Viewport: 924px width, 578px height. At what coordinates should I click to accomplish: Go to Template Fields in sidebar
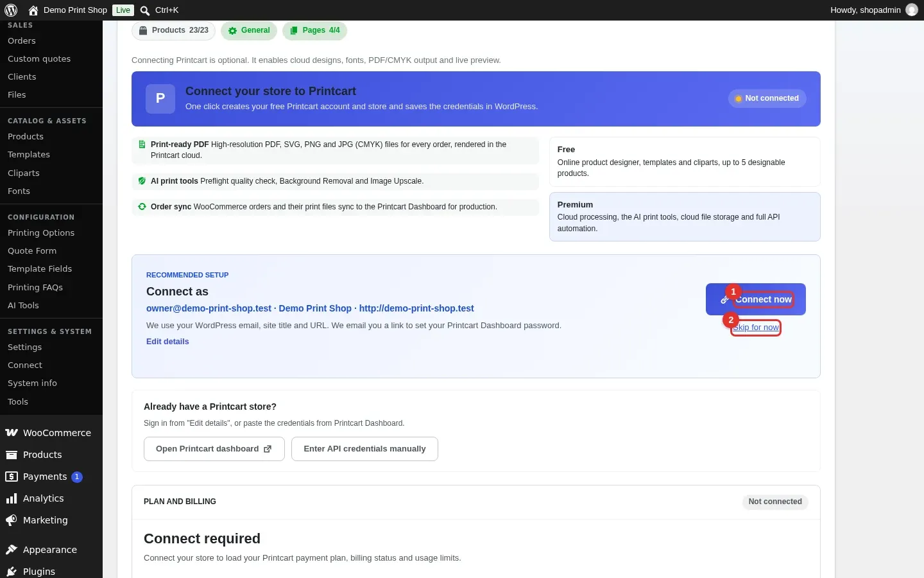point(40,268)
